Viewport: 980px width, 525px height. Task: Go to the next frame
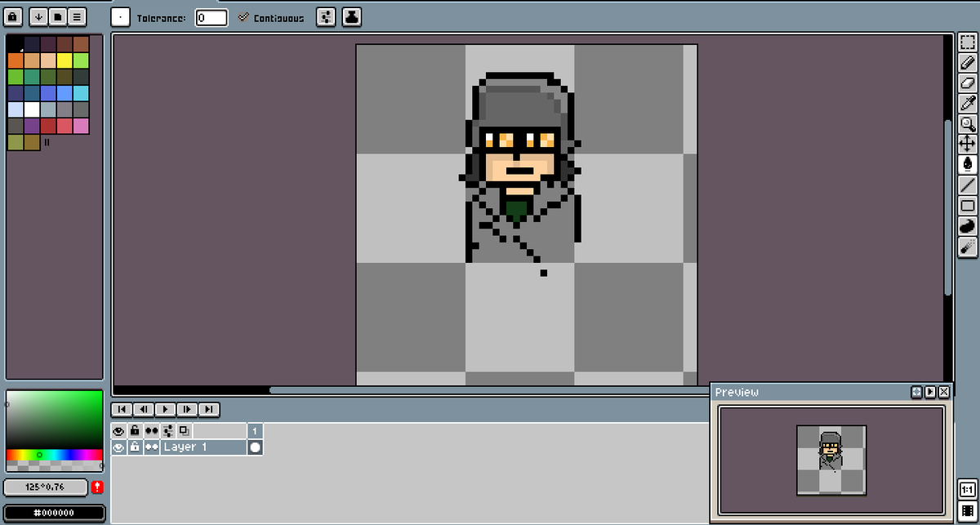(x=187, y=409)
